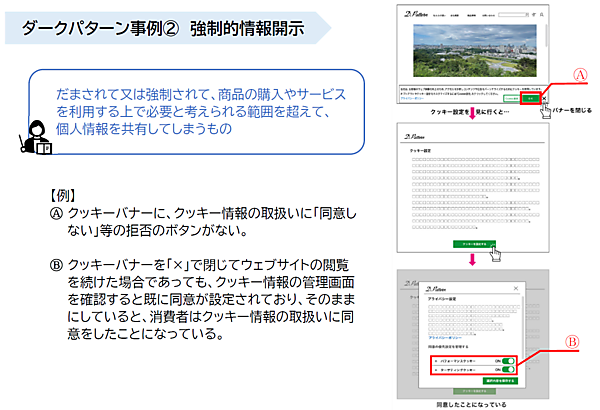Click green save selection button in dialog
The image size is (600, 410).
pos(500,381)
